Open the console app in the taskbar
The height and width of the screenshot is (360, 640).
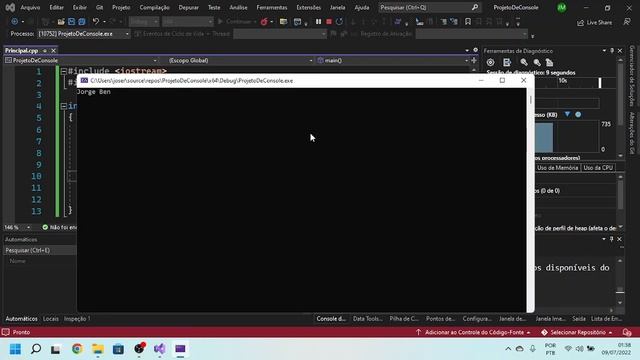(x=180, y=349)
